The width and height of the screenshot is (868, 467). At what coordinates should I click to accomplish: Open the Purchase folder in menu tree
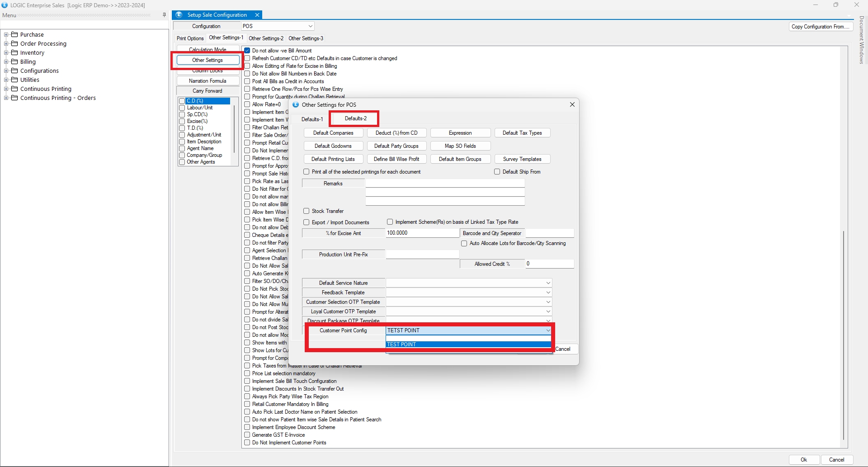[32, 34]
